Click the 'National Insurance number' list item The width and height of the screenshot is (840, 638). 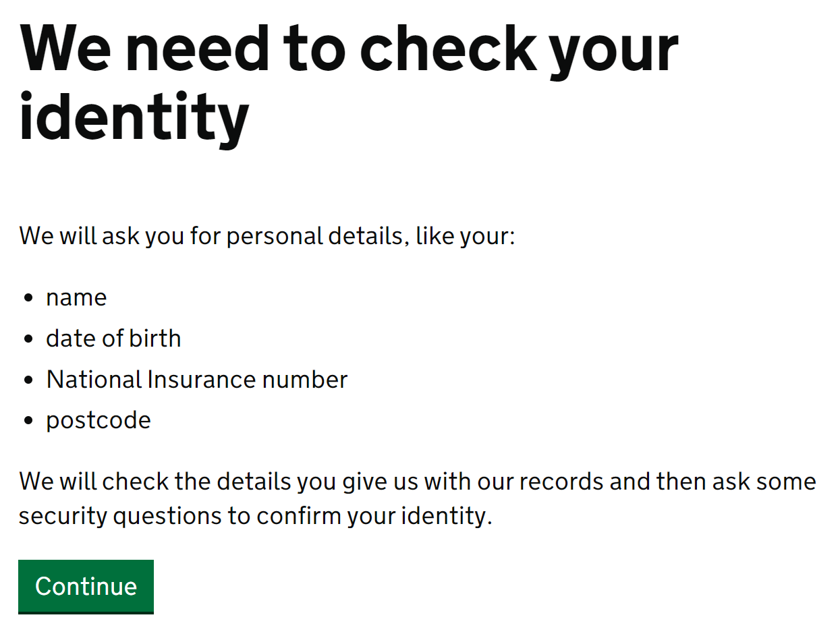click(x=196, y=379)
